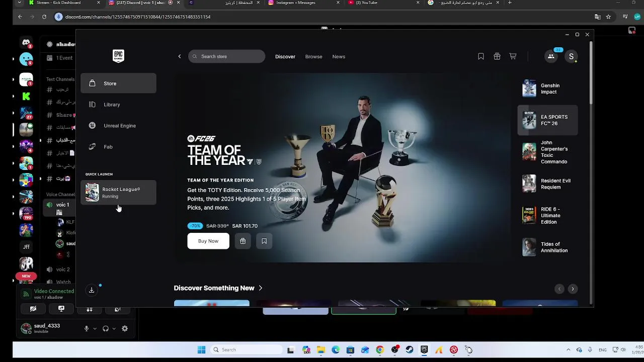Screen dimensions: 644x362
Task: Add FC26 to wishlist bookmark button
Action: 264,241
